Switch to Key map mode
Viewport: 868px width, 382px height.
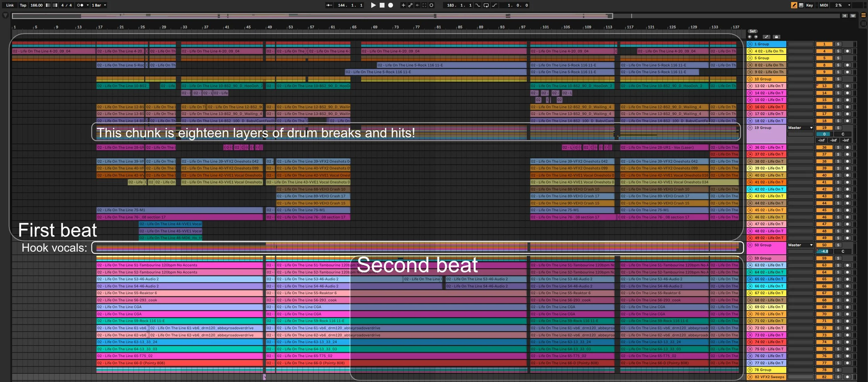point(809,5)
